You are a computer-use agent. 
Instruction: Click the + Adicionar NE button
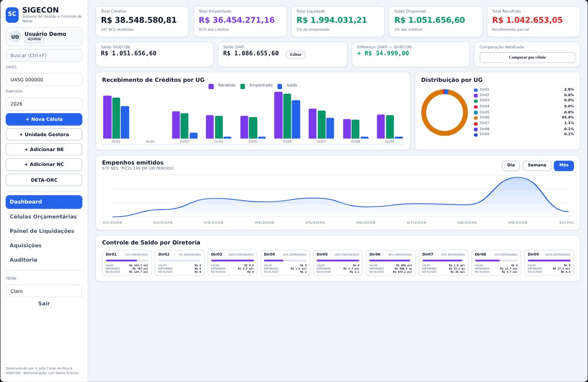(x=44, y=150)
